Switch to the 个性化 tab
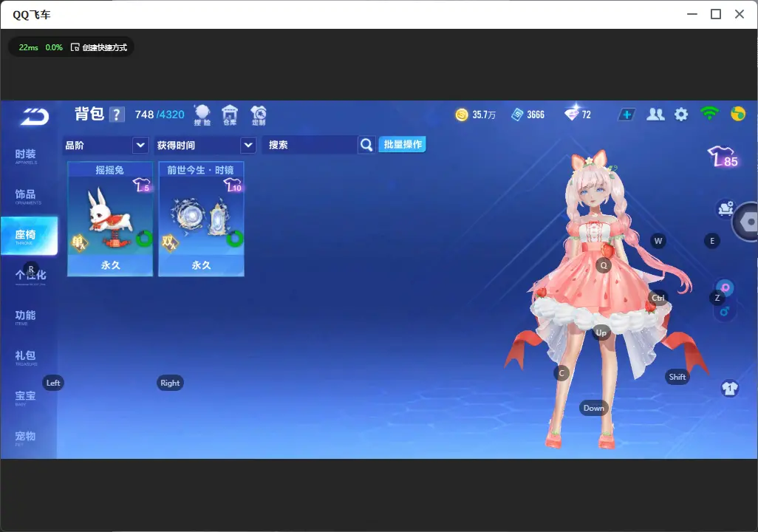The height and width of the screenshot is (532, 758). (30, 276)
